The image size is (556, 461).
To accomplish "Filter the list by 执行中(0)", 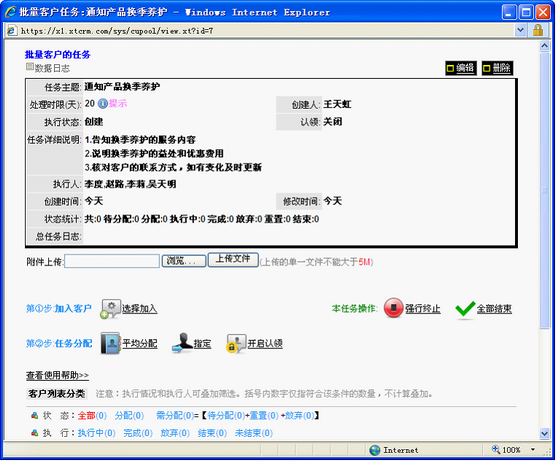I will click(96, 433).
